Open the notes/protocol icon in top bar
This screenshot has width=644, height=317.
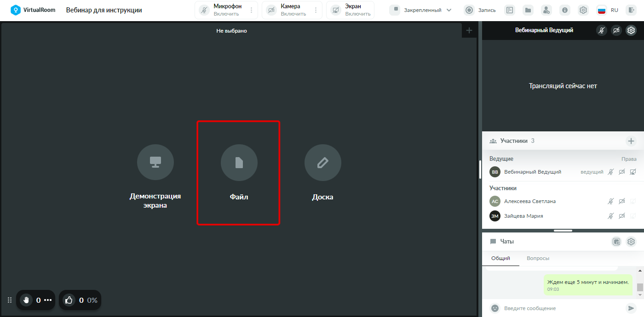[509, 10]
